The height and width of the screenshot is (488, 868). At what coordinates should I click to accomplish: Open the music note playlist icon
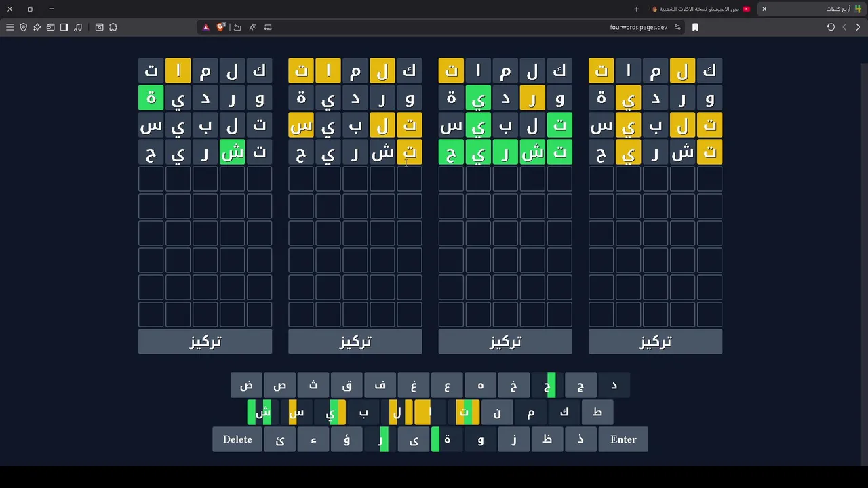click(78, 27)
